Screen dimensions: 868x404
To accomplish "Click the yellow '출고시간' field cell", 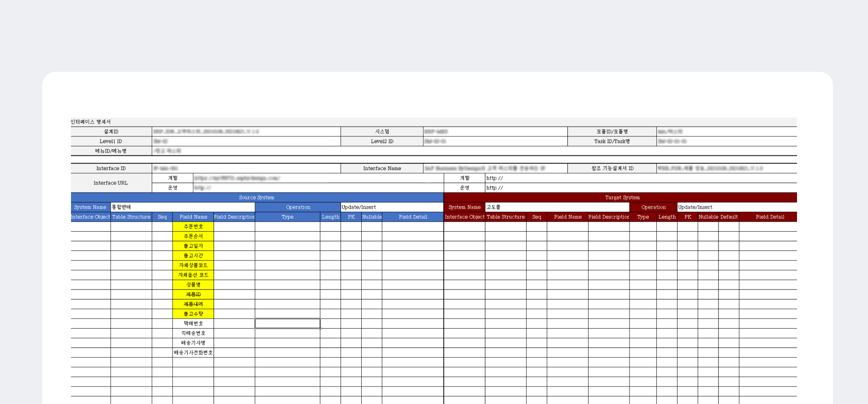I will click(x=193, y=255).
